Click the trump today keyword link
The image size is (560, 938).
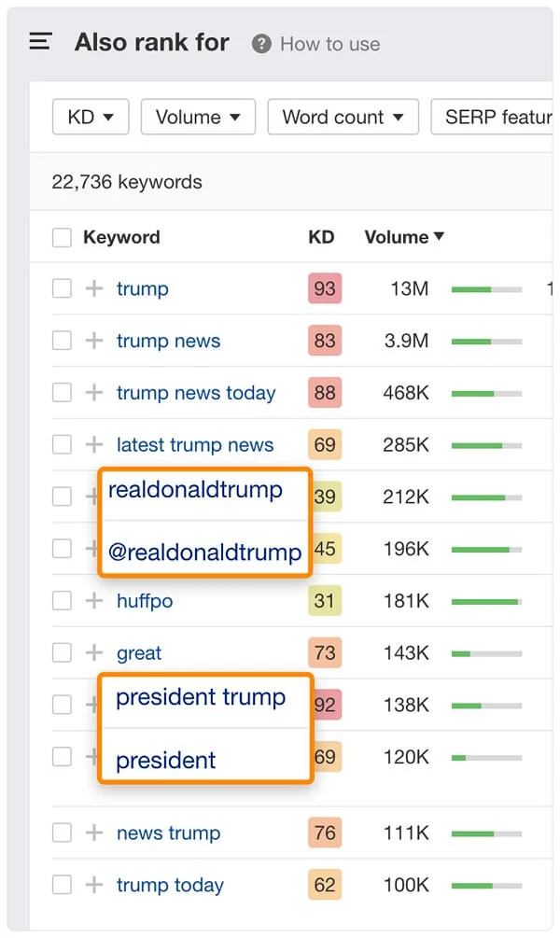coord(170,885)
